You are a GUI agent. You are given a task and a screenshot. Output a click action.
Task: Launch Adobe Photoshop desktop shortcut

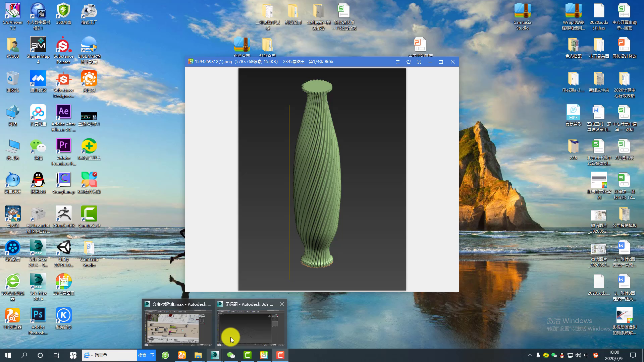tap(38, 321)
